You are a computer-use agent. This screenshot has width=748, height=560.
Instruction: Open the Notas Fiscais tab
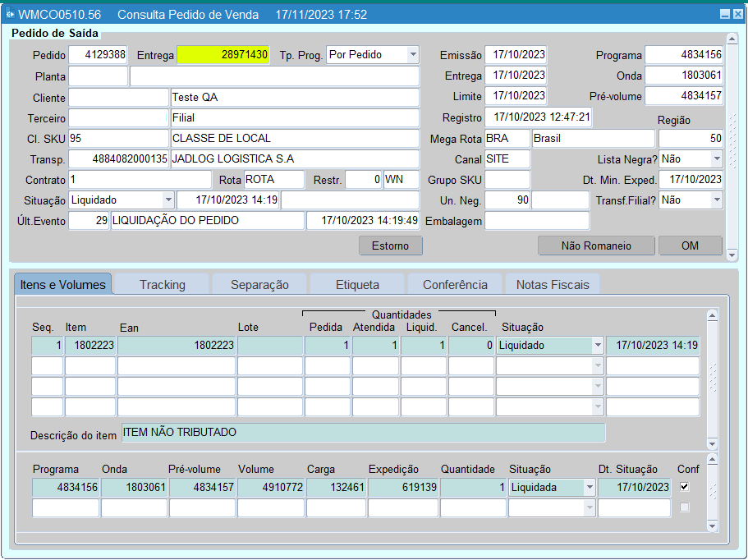tap(552, 284)
